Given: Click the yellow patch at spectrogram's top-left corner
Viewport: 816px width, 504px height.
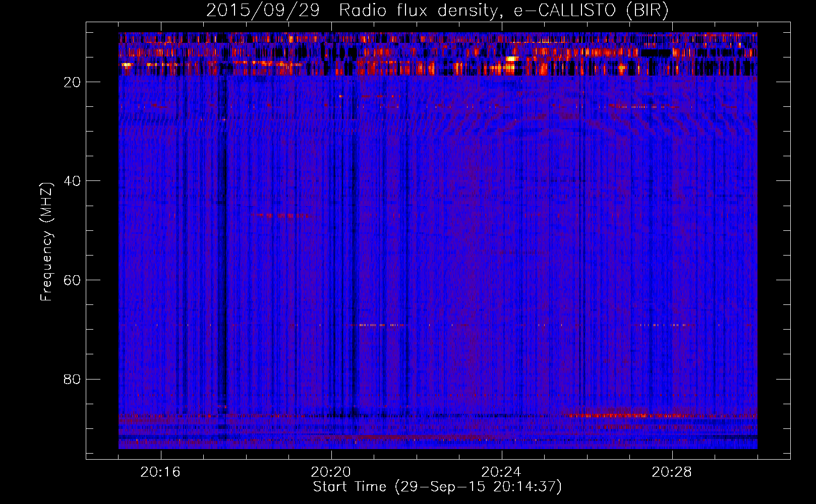Looking at the screenshot, I should [126, 65].
